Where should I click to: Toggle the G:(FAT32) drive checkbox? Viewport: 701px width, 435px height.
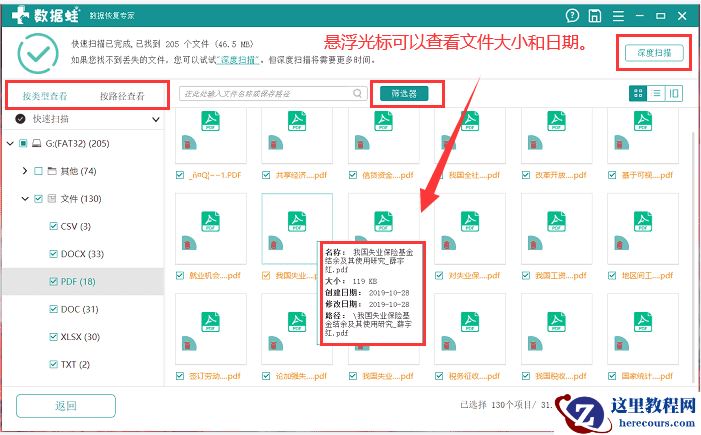[x=23, y=144]
